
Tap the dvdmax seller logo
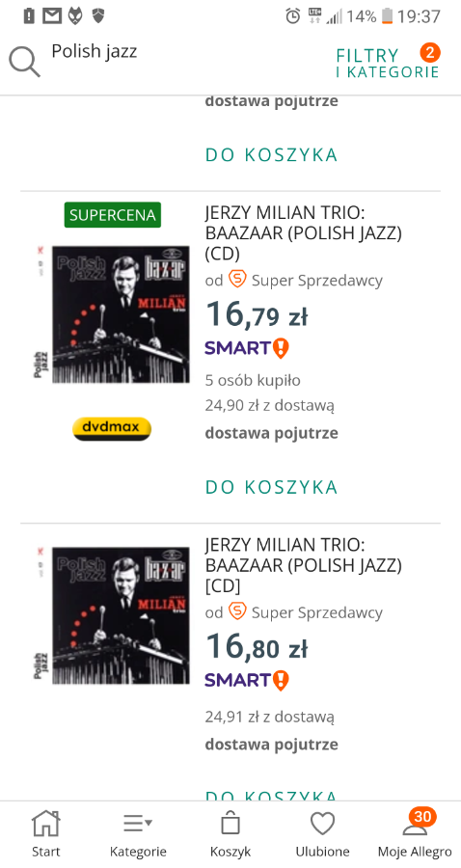click(x=112, y=428)
